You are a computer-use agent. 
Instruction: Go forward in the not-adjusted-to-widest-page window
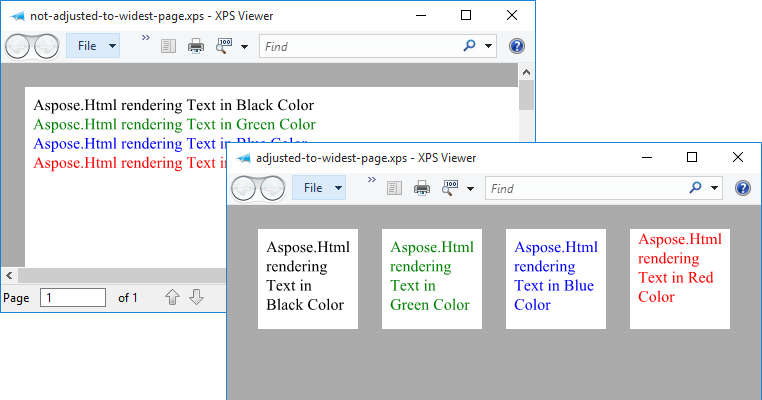(47, 47)
